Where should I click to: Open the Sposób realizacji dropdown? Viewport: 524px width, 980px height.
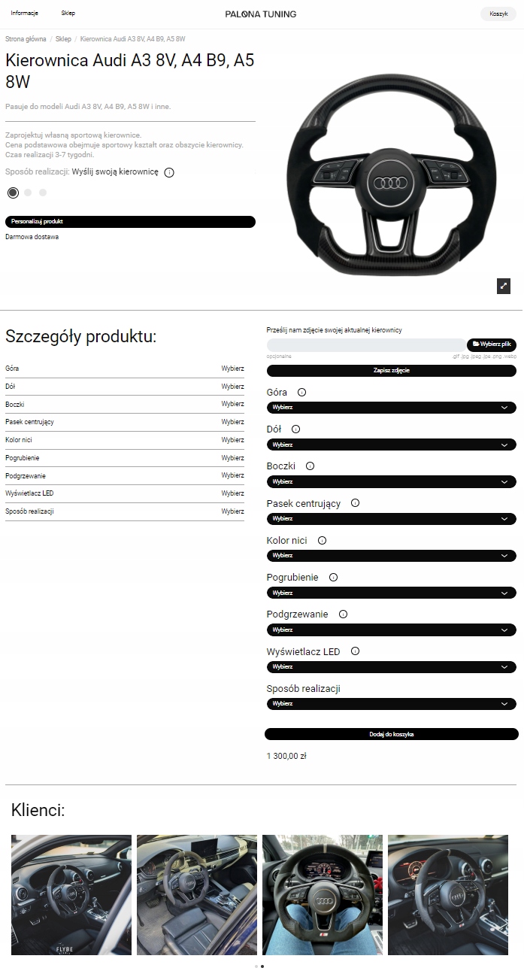pyautogui.click(x=391, y=704)
